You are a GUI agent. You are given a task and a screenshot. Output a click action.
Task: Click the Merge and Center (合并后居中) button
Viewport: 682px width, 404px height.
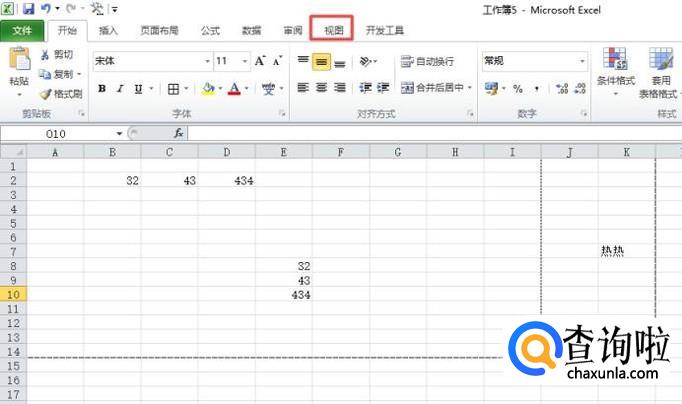tap(436, 88)
